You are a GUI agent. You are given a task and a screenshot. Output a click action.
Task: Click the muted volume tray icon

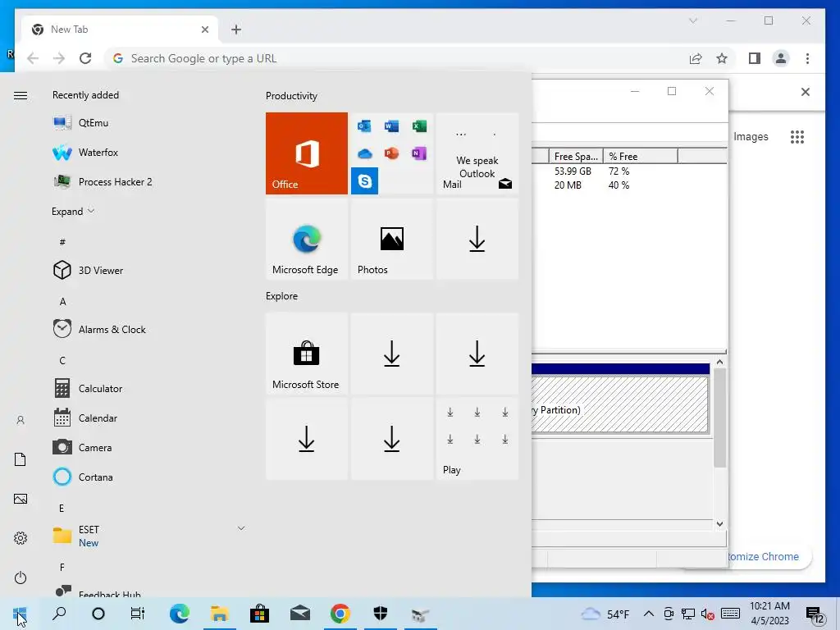(708, 614)
